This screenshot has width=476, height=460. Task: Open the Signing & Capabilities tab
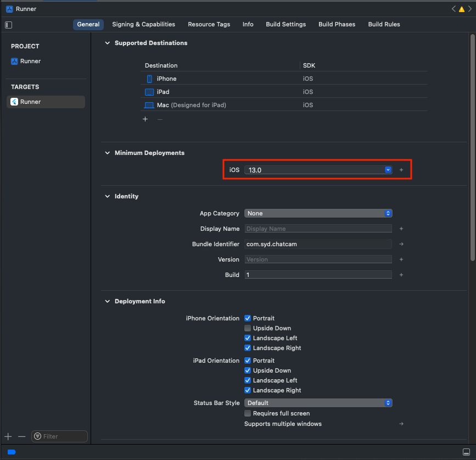(x=144, y=24)
